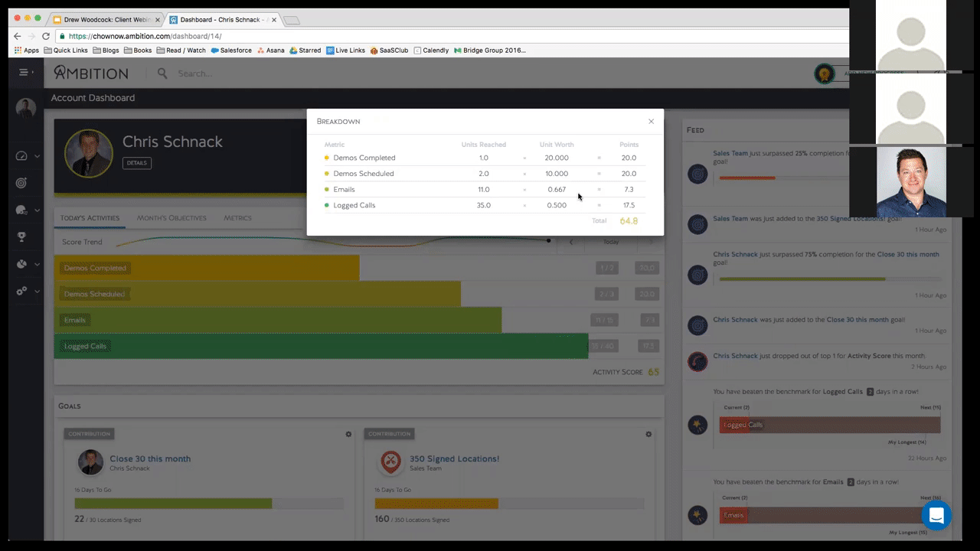Go to previous day arrow

click(571, 242)
